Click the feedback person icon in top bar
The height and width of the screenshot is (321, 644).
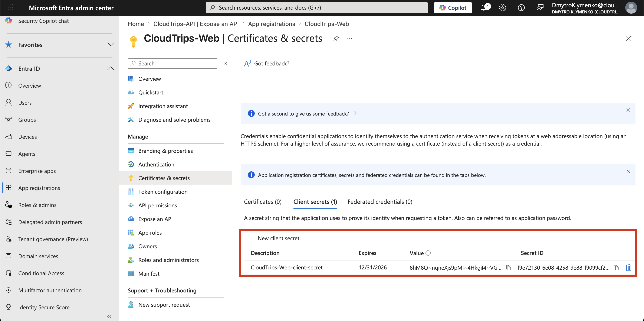click(x=540, y=8)
